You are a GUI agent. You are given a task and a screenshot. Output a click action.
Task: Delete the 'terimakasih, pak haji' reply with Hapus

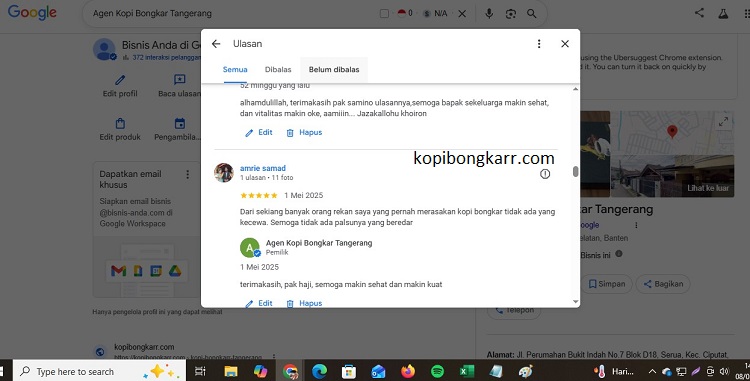pyautogui.click(x=304, y=303)
